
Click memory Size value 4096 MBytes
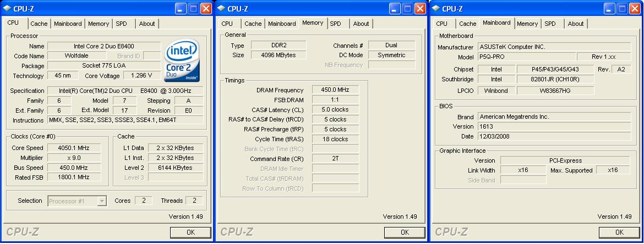pos(279,55)
